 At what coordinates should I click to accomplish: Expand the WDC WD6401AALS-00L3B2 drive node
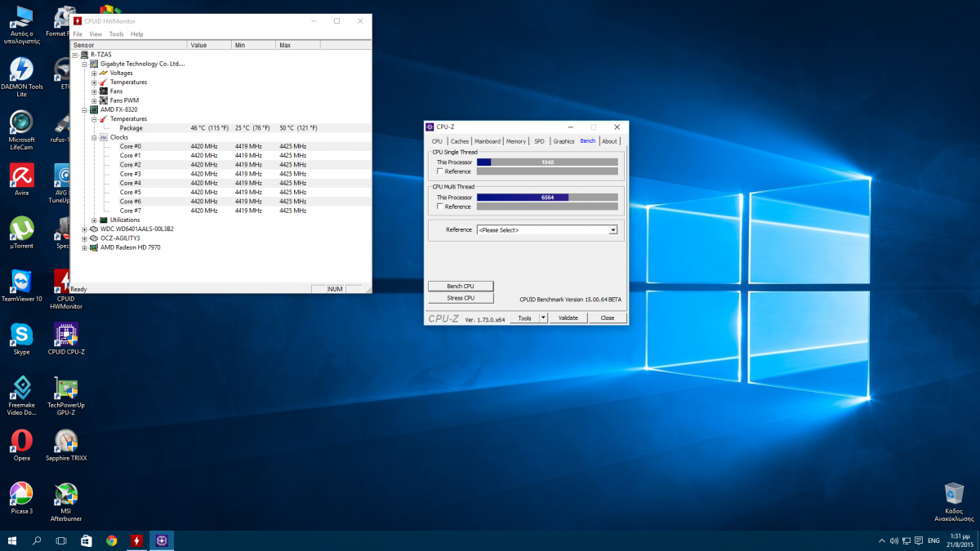85,229
